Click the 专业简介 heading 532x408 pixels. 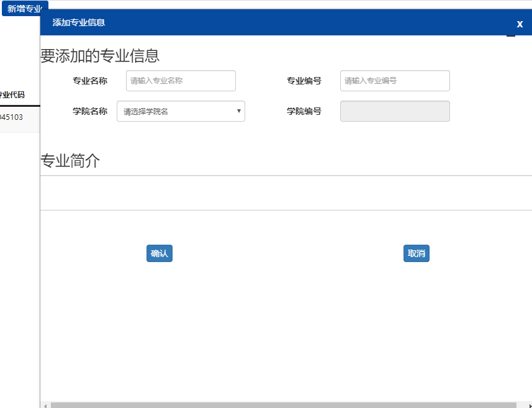(70, 161)
